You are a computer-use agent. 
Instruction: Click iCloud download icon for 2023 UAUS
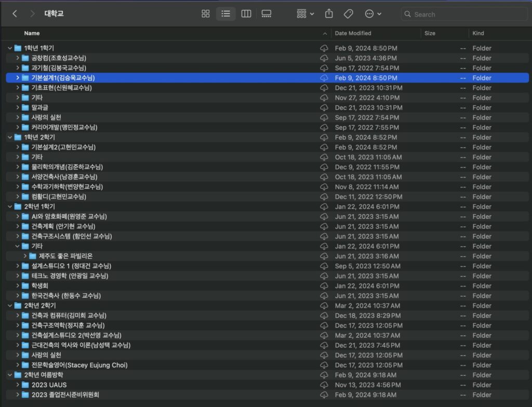pos(324,385)
